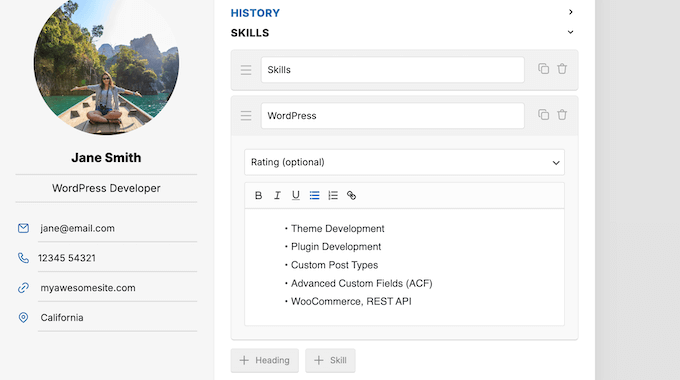Click the drag handle of Skills heading
This screenshot has width=680, height=380.
246,70
